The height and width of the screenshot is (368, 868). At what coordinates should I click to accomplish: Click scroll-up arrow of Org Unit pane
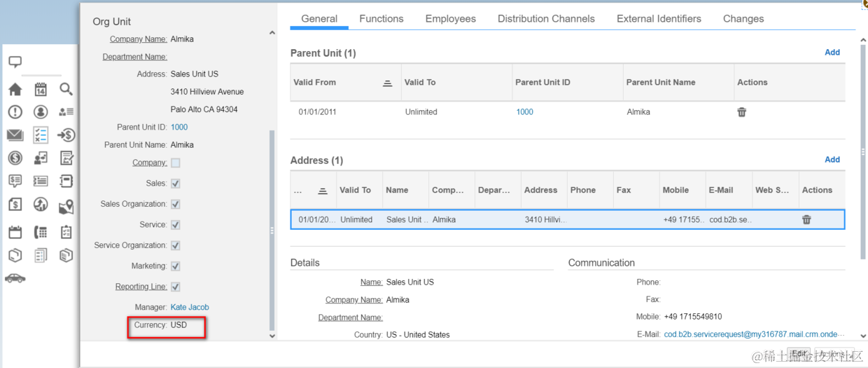tap(272, 34)
